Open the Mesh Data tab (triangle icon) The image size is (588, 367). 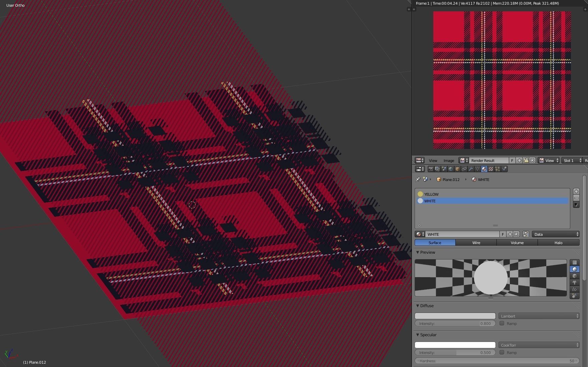pos(477,169)
